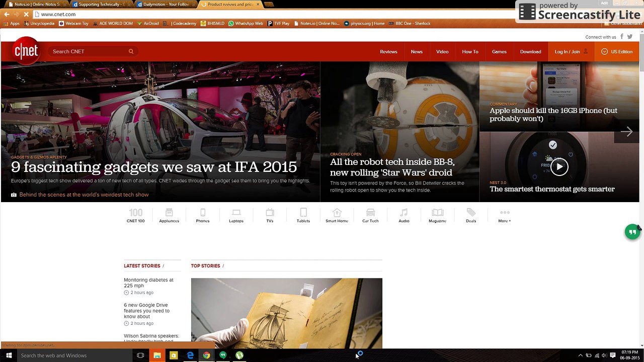Go to the TVs category
644x362 pixels.
coord(270,216)
